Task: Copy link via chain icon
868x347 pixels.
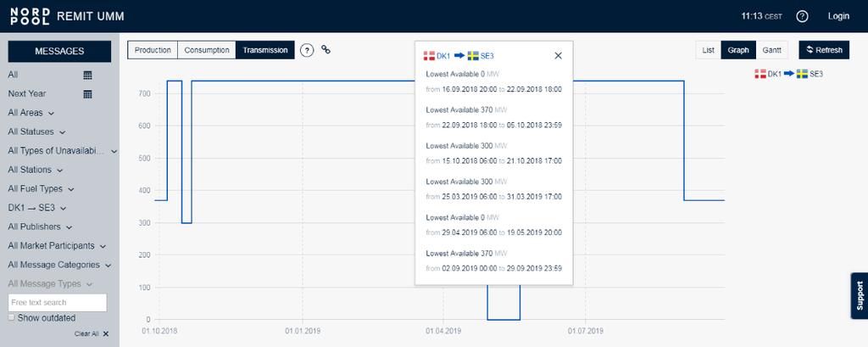Action: click(326, 49)
